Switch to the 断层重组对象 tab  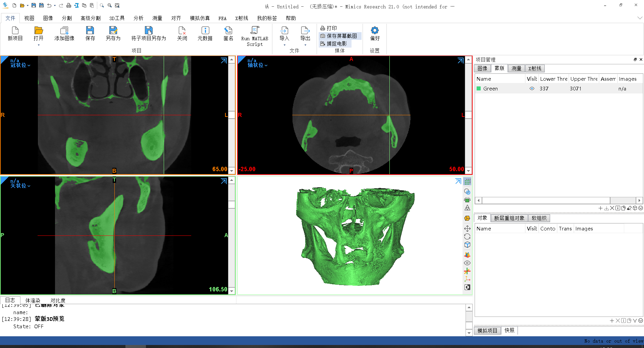tap(509, 218)
